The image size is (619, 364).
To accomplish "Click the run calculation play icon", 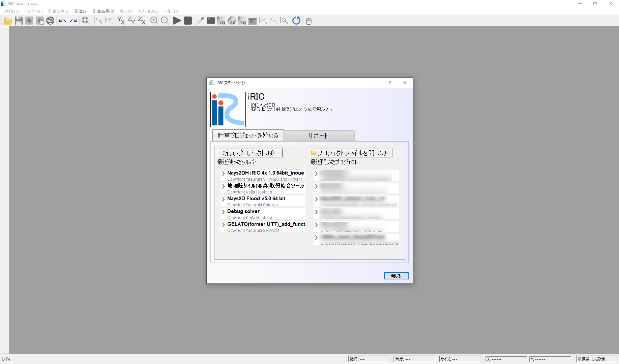I will [x=177, y=21].
